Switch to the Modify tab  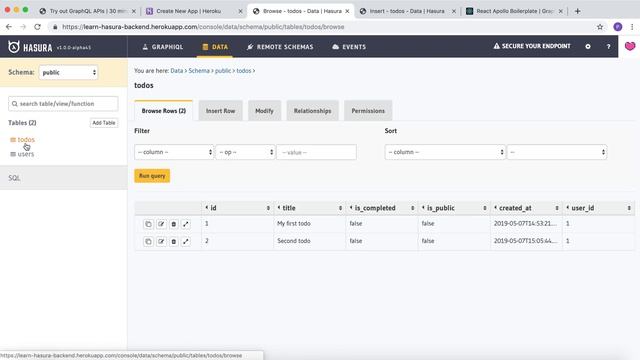coord(264,111)
